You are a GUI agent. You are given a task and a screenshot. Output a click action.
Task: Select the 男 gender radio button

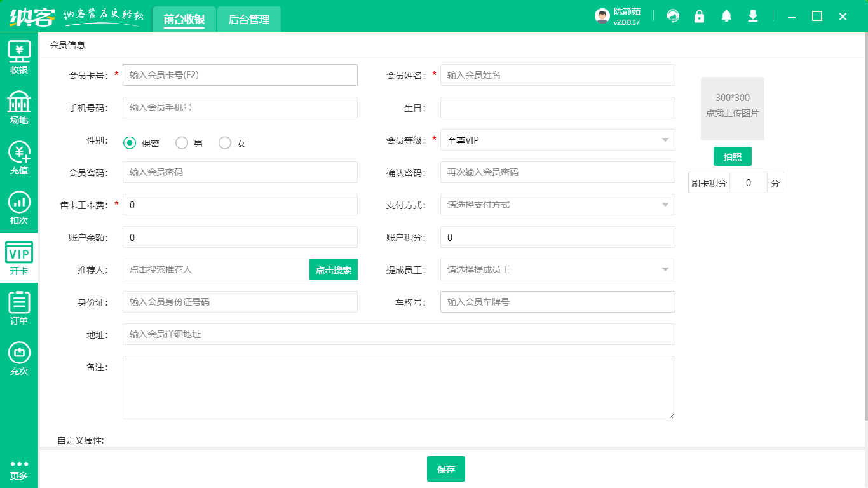[182, 143]
